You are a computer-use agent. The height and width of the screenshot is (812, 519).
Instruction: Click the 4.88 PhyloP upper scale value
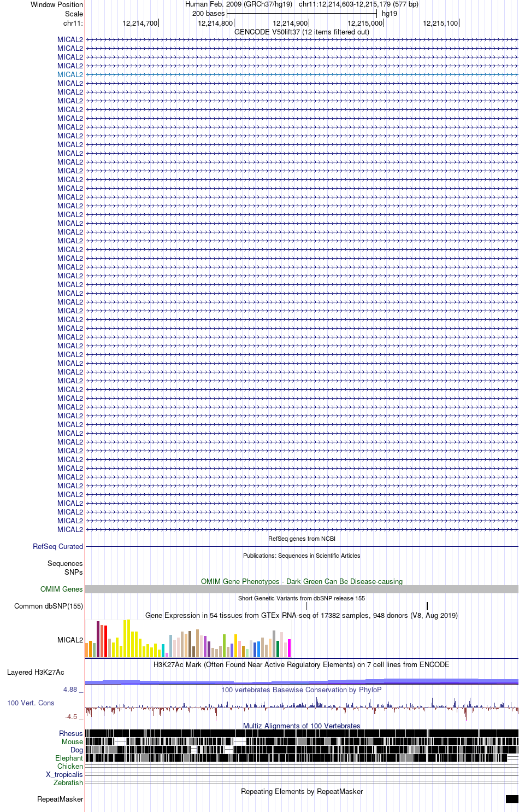(70, 690)
